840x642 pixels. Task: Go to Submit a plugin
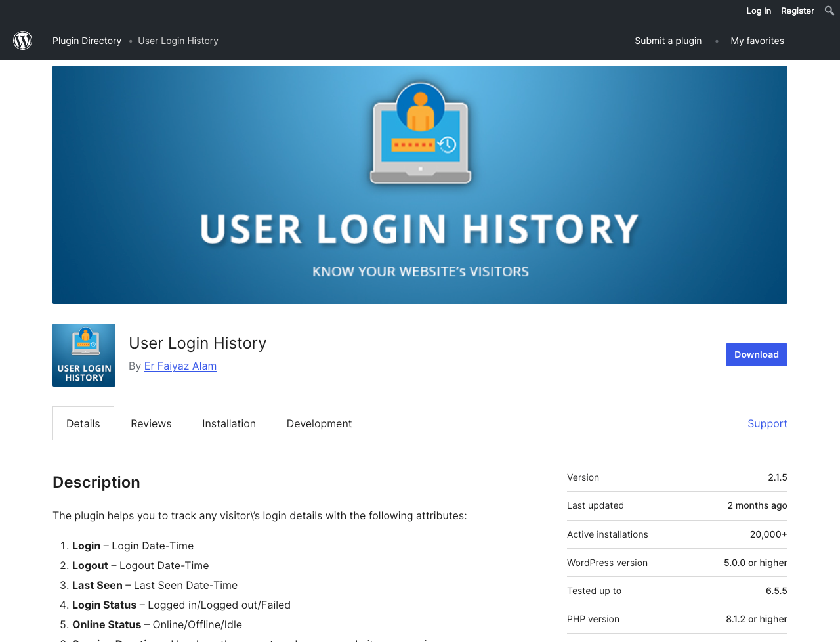point(668,41)
